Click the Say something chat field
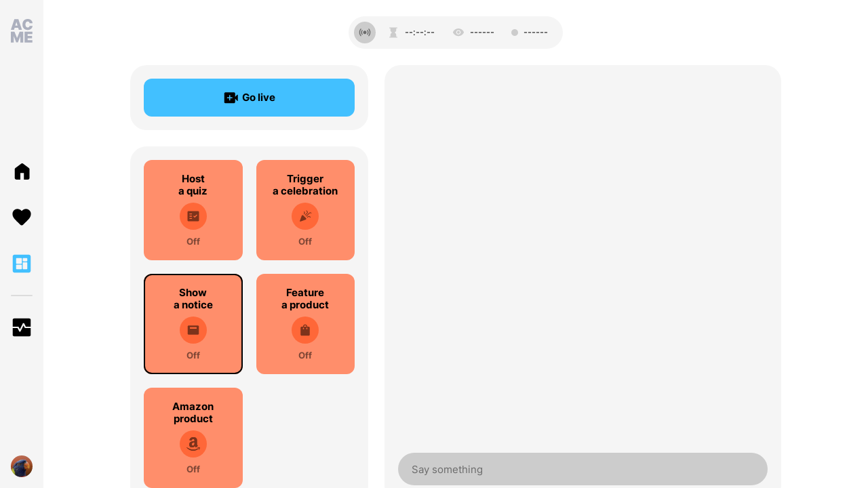This screenshot has width=868, height=488. [x=583, y=469]
